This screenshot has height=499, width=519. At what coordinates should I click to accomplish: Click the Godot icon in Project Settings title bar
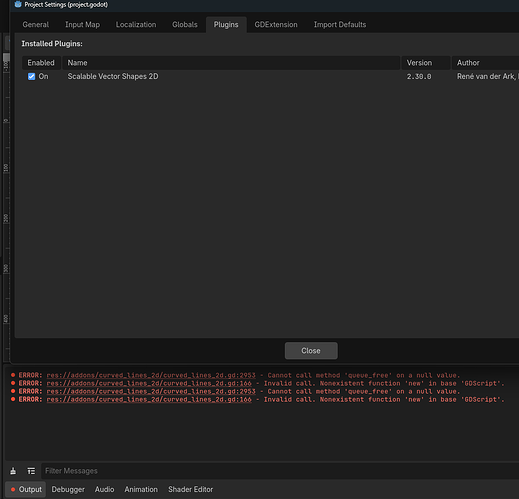coord(18,4)
